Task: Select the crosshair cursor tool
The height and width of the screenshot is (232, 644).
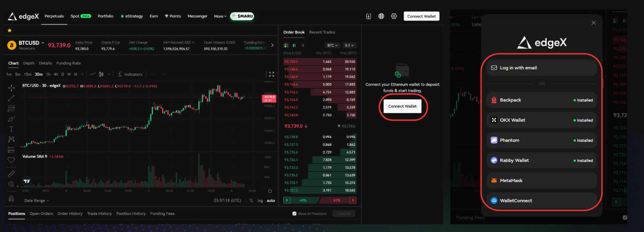Action: [x=11, y=88]
